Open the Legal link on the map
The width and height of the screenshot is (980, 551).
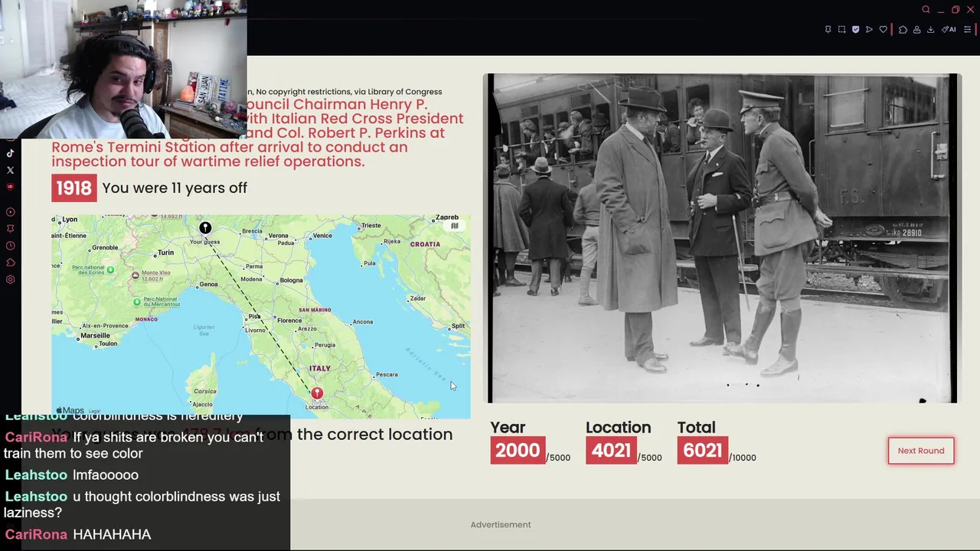click(94, 411)
